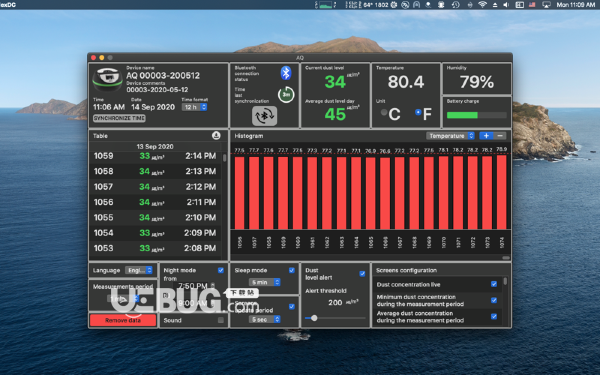
Task: Click the Night mode from time 7:50 PM field
Action: click(194, 286)
